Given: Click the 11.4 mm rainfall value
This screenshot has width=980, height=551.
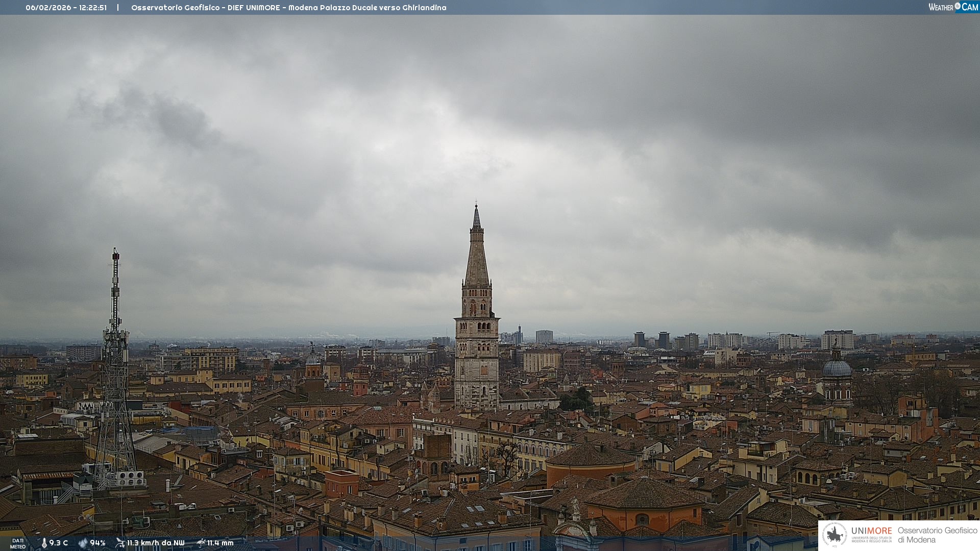Looking at the screenshot, I should (220, 543).
